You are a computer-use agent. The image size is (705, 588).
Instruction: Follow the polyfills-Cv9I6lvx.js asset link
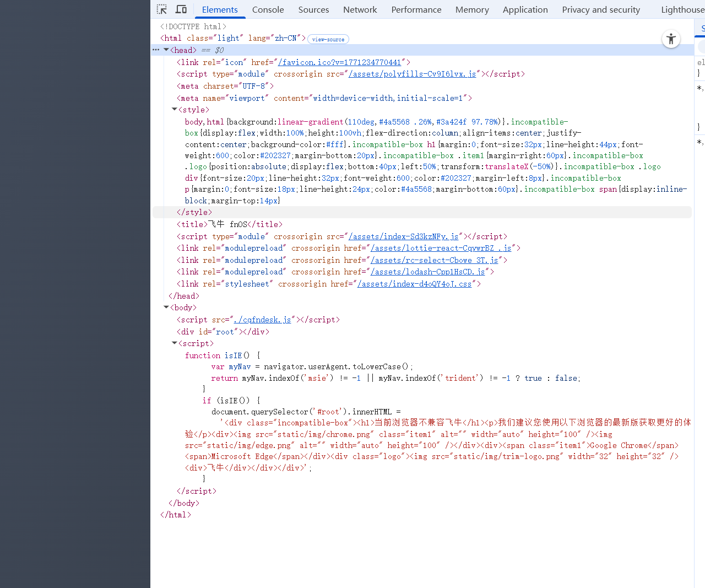point(412,74)
